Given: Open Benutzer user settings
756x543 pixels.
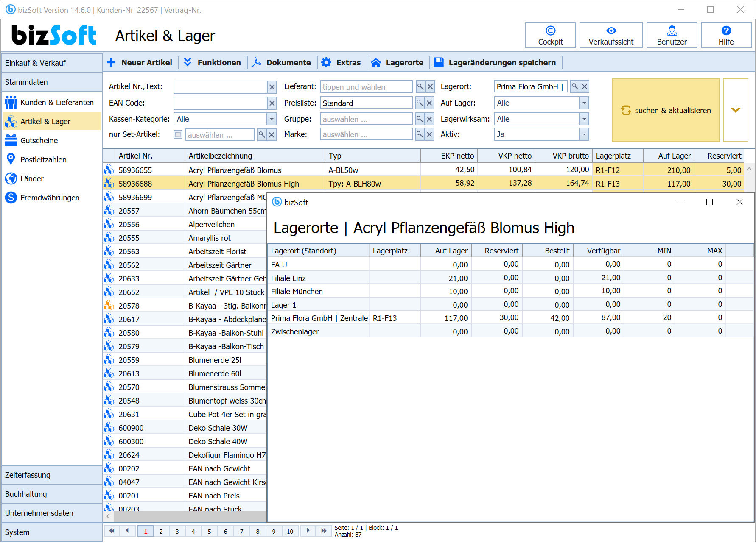Looking at the screenshot, I should coord(672,35).
